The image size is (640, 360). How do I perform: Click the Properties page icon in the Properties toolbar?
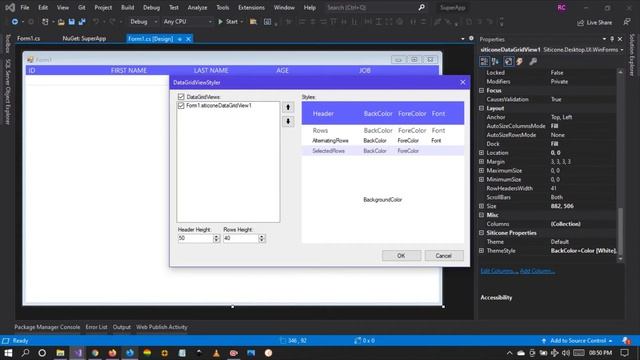[x=508, y=62]
